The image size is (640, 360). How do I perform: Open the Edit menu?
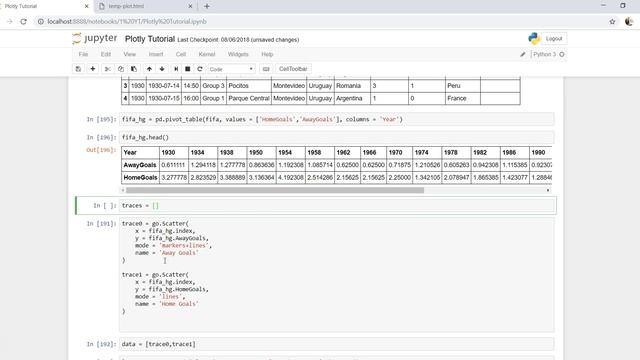(x=106, y=54)
